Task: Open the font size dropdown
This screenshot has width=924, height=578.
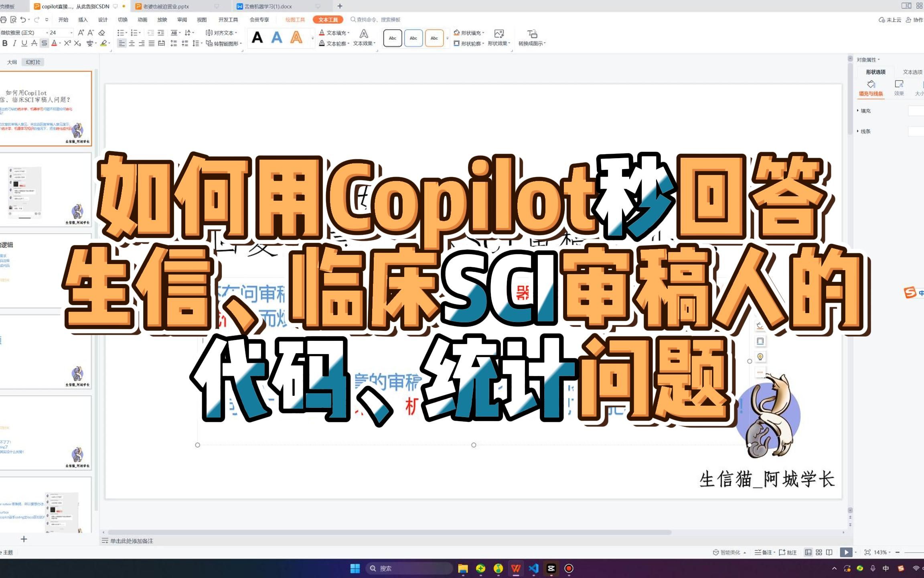Action: [71, 33]
